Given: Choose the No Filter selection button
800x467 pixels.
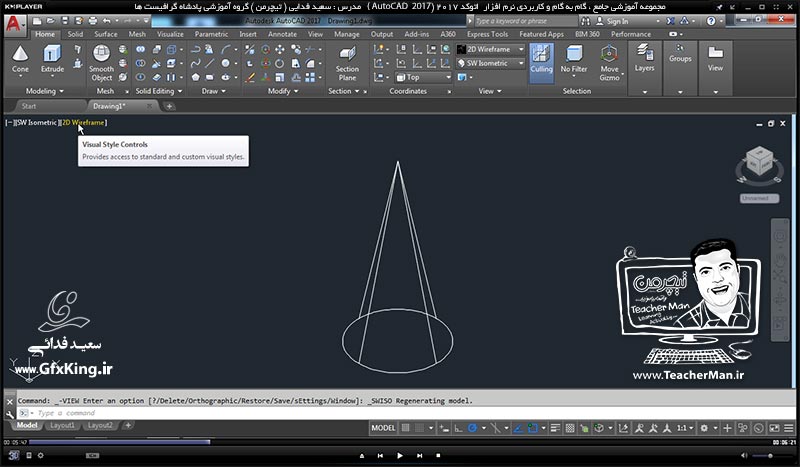Looking at the screenshot, I should [x=573, y=60].
